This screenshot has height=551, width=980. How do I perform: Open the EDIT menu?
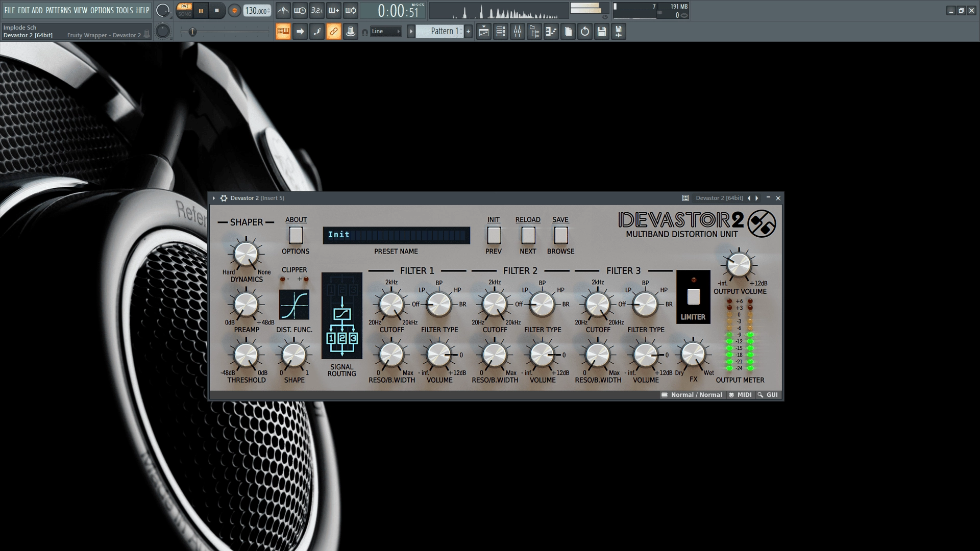click(23, 10)
